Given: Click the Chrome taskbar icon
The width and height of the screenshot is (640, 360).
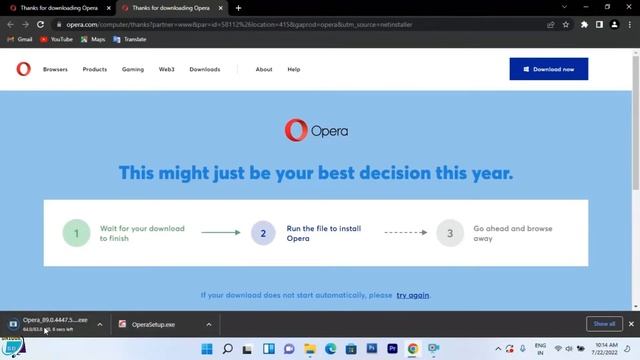Looking at the screenshot, I should pyautogui.click(x=413, y=349).
